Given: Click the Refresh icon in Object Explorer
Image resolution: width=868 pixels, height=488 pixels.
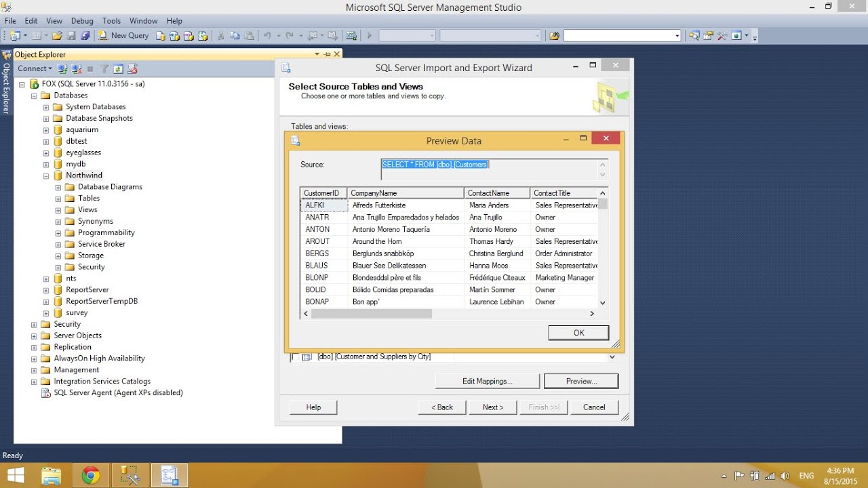Looking at the screenshot, I should coord(118,68).
